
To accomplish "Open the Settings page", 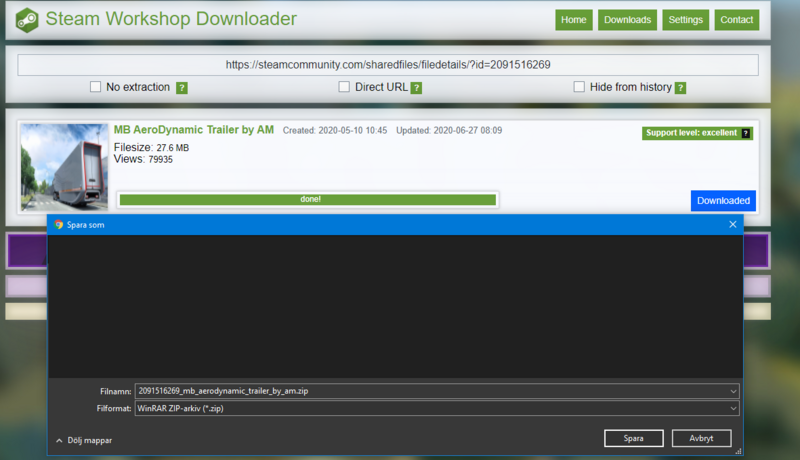I will (686, 20).
